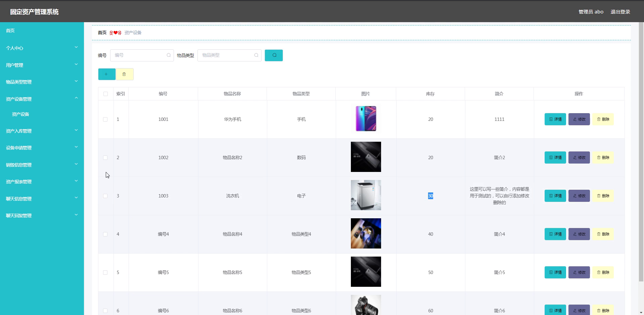The width and height of the screenshot is (644, 315).
Task: Expand 资产报表管理 sidebar menu chevron
Action: tap(76, 181)
